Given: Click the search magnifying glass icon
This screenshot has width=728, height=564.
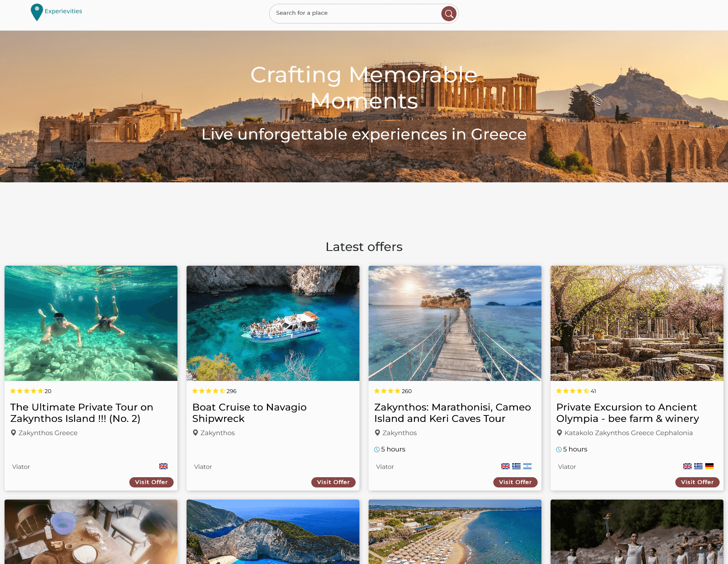Looking at the screenshot, I should point(449,14).
